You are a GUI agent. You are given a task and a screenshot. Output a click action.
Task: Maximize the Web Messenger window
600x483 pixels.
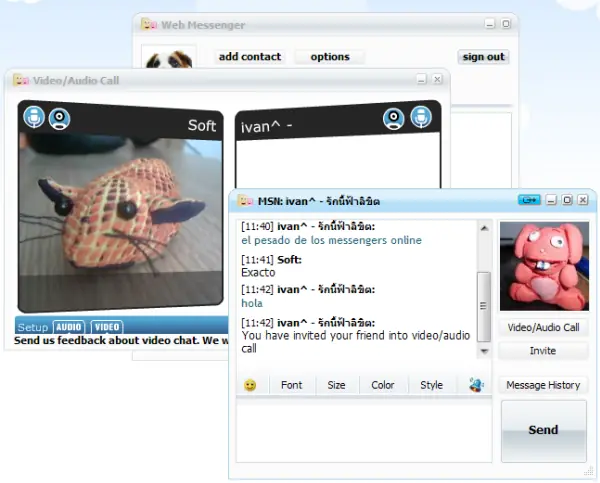coord(505,24)
